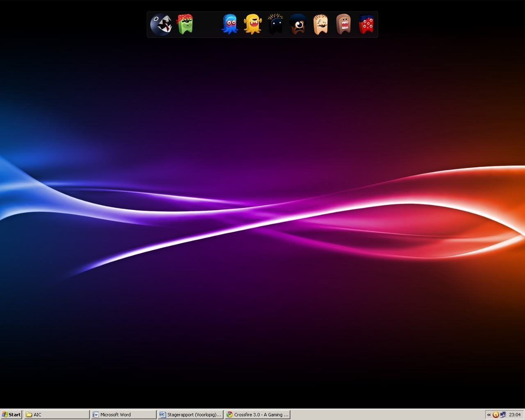Switch to the AIC folder window
The height and width of the screenshot is (420, 525).
pyautogui.click(x=57, y=415)
